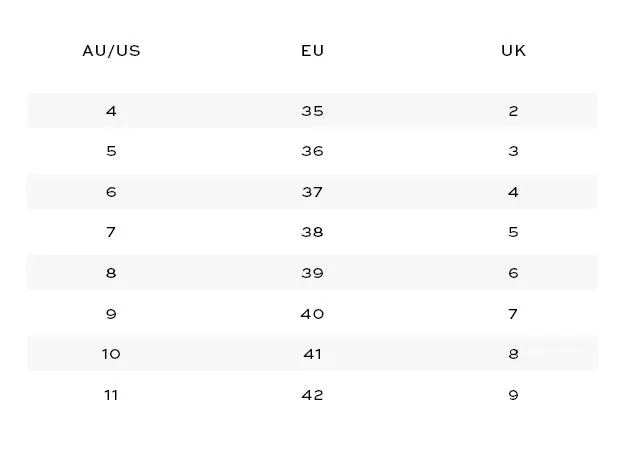Select AU/US size 4 cell
626x463 pixels.
[111, 111]
